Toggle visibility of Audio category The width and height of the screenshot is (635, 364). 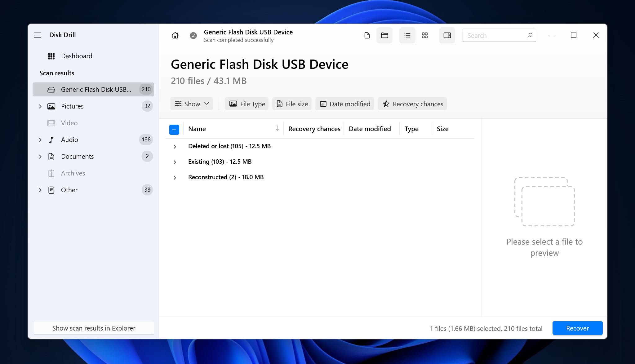tap(41, 140)
